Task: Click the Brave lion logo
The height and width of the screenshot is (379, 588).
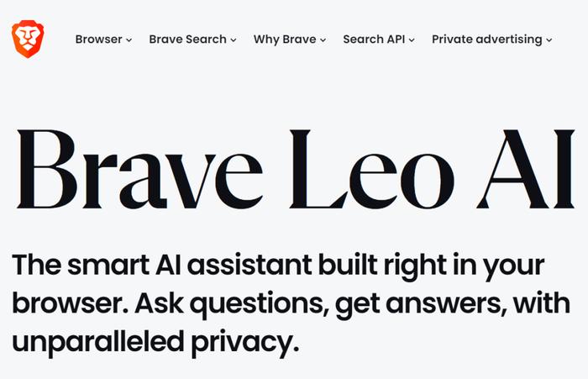Action: 28,39
